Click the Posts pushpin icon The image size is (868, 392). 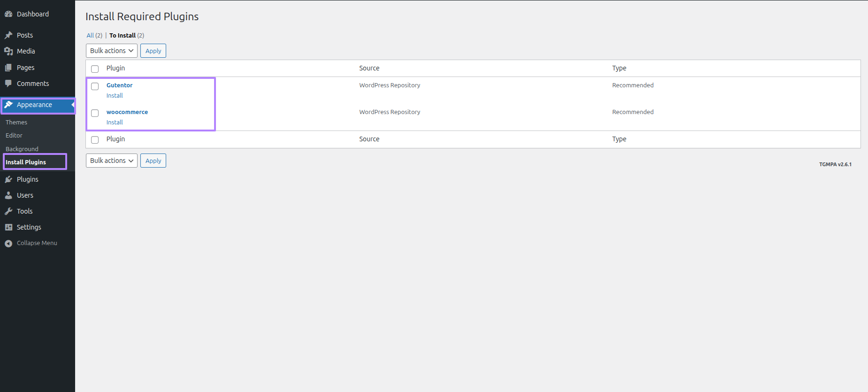pyautogui.click(x=8, y=35)
